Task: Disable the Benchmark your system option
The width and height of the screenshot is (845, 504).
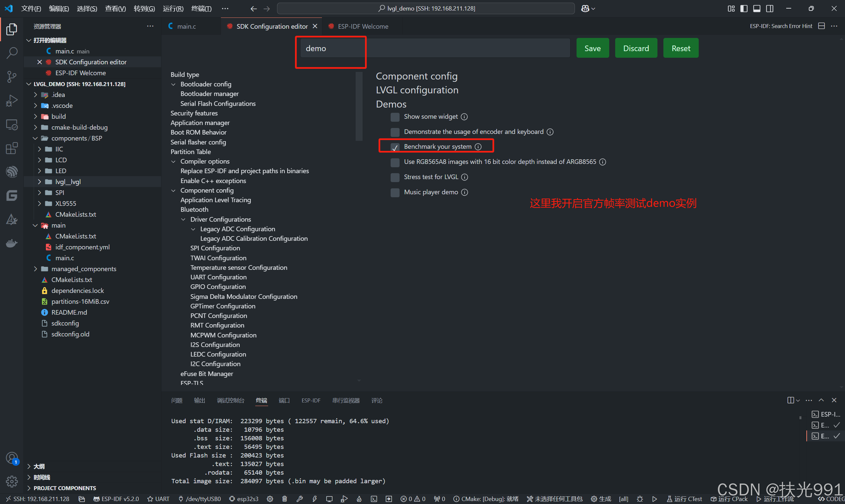Action: click(x=395, y=147)
